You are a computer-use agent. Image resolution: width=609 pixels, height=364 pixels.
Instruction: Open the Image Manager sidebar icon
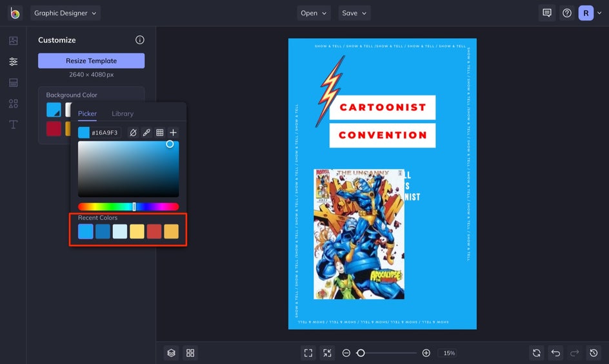pos(13,41)
